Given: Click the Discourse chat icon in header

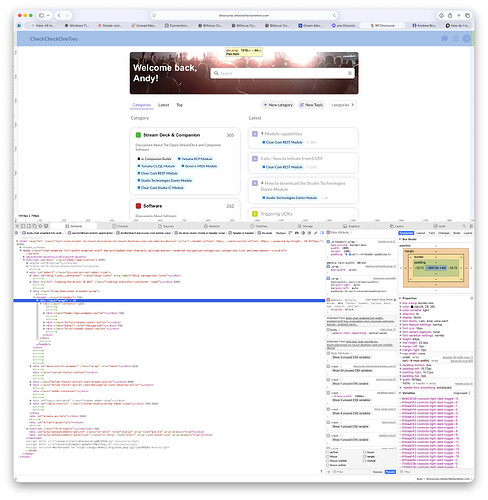Looking at the screenshot, I should pos(444,39).
